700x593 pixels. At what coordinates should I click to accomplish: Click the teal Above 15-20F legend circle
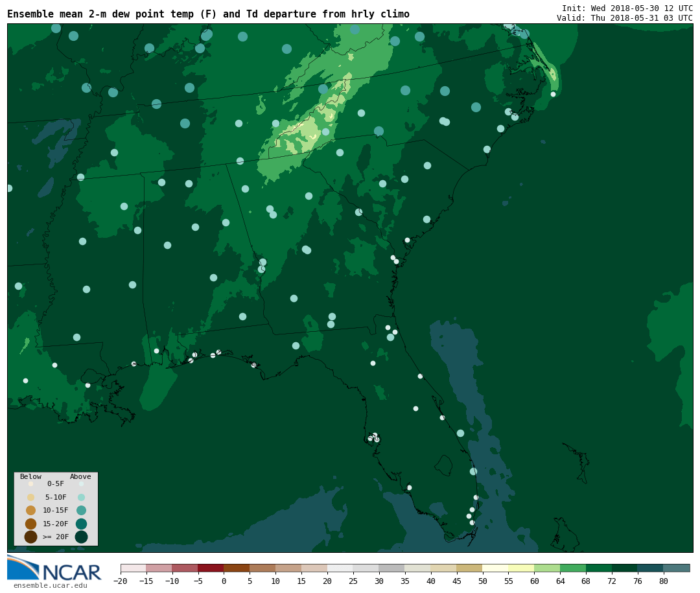pos(81,524)
